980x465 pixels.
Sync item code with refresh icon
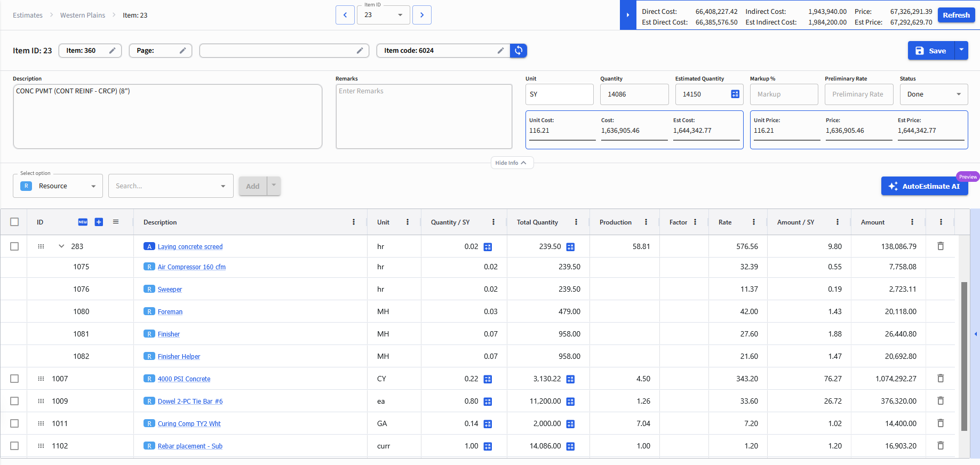(x=519, y=51)
